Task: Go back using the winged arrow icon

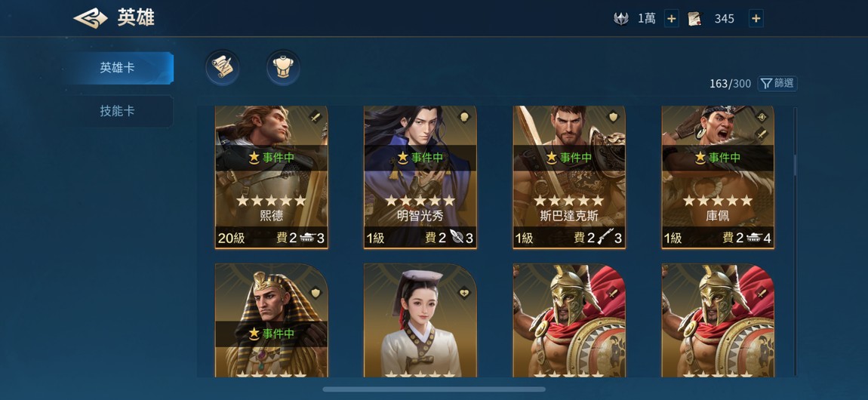Action: tap(91, 18)
